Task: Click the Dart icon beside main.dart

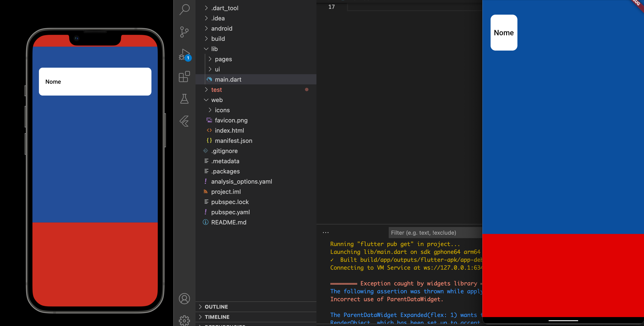Action: pos(209,79)
